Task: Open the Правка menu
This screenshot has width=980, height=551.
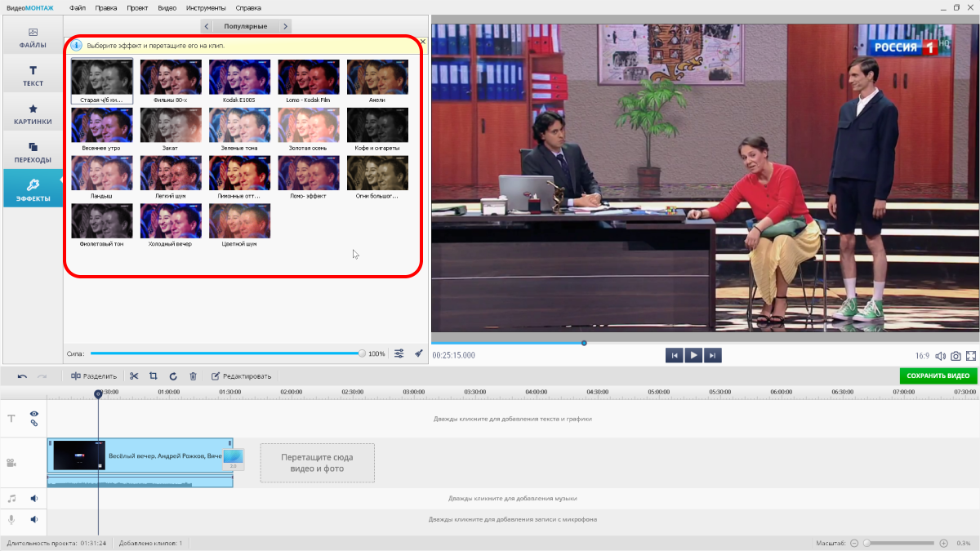Action: coord(105,7)
